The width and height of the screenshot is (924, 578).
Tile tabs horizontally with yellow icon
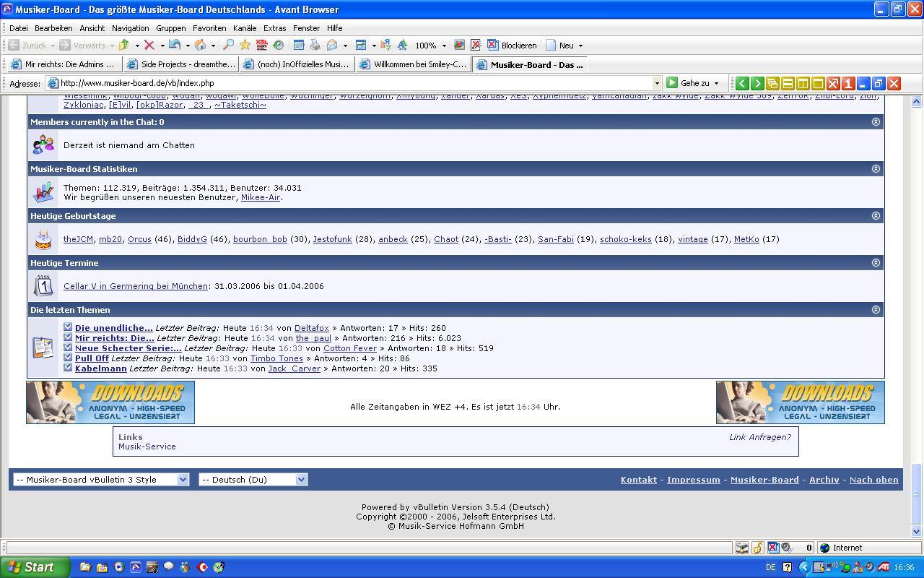788,83
